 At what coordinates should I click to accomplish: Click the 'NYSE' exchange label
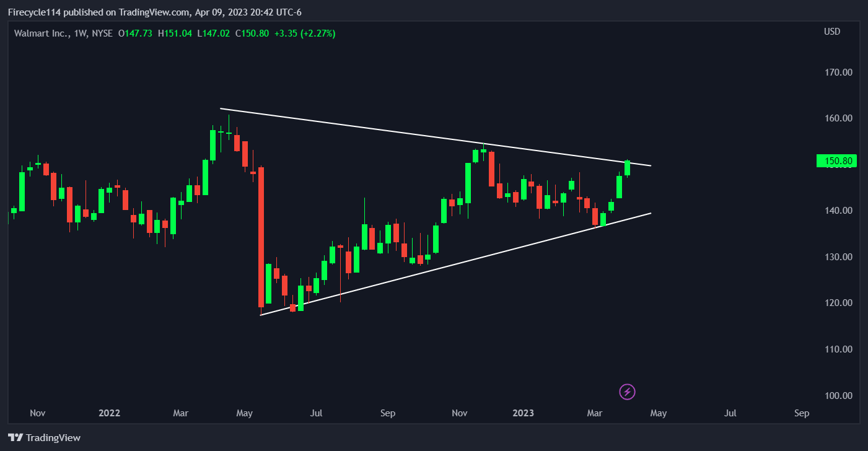(102, 33)
